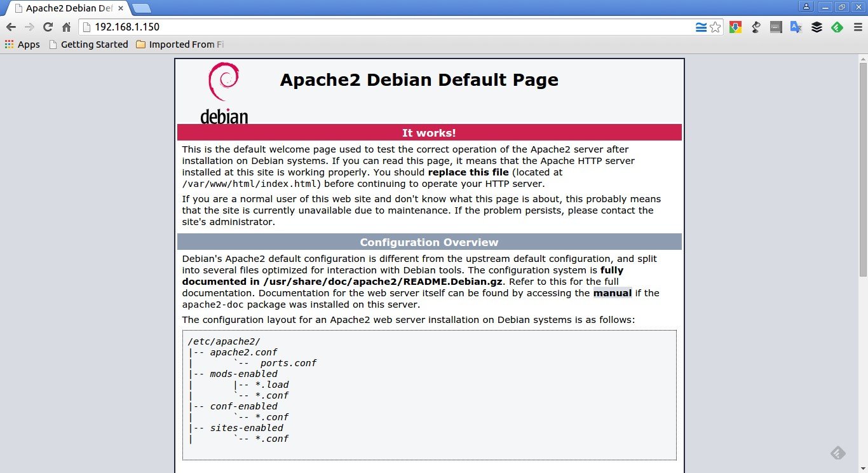
Task: Follow the manual link in Configuration Overview
Action: pyautogui.click(x=613, y=293)
